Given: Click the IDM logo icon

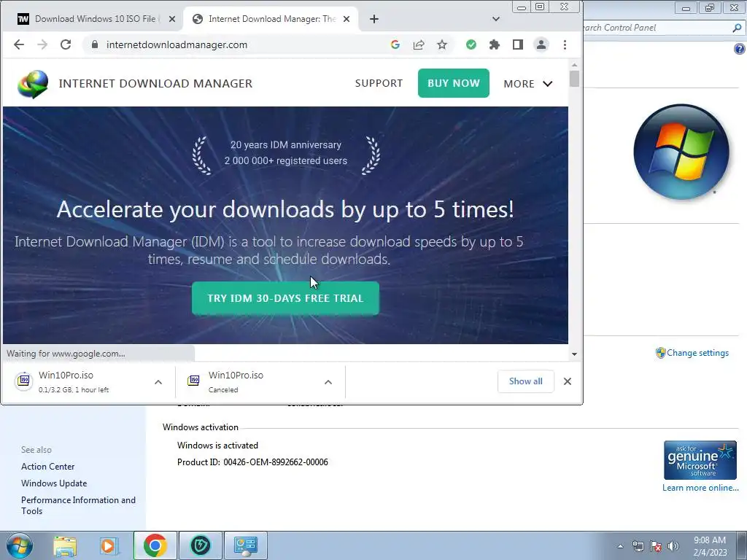Looking at the screenshot, I should pos(33,84).
